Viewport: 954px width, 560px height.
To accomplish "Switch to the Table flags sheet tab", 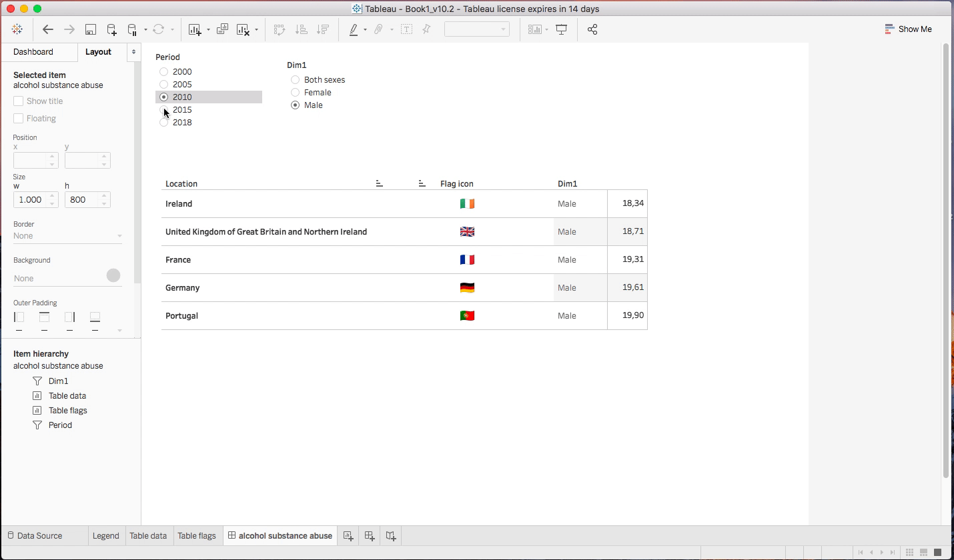I will click(197, 535).
